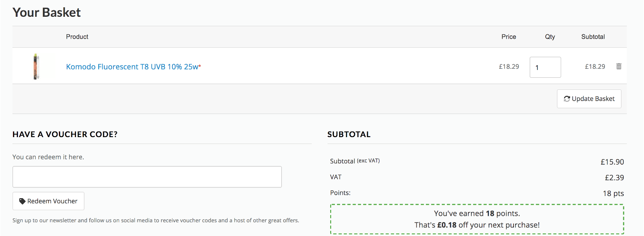This screenshot has height=236, width=644.
Task: Click the tag icon on Redeem Voucher
Action: (x=22, y=201)
